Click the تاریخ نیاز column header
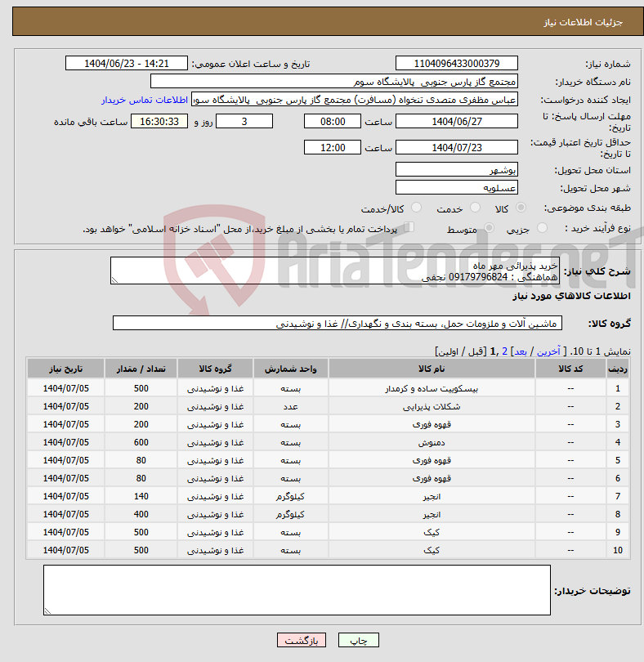This screenshot has width=644, height=662. [66, 369]
